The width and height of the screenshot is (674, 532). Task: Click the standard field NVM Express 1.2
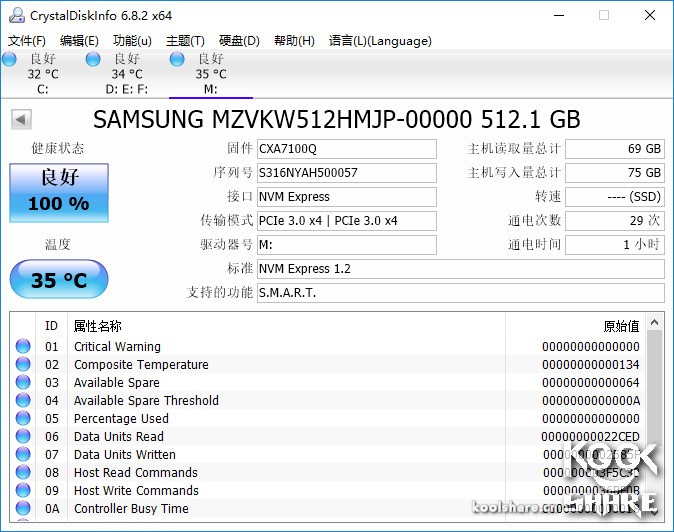461,269
